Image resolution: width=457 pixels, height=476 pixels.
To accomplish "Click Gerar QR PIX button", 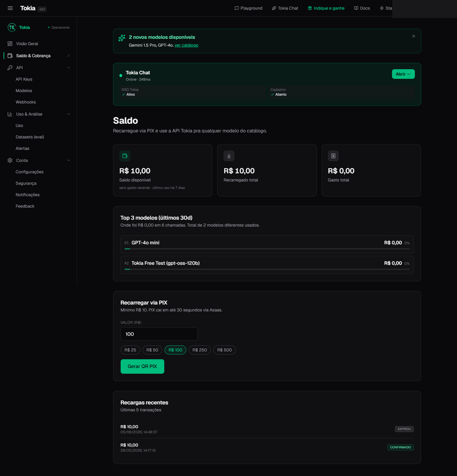I will 142,366.
